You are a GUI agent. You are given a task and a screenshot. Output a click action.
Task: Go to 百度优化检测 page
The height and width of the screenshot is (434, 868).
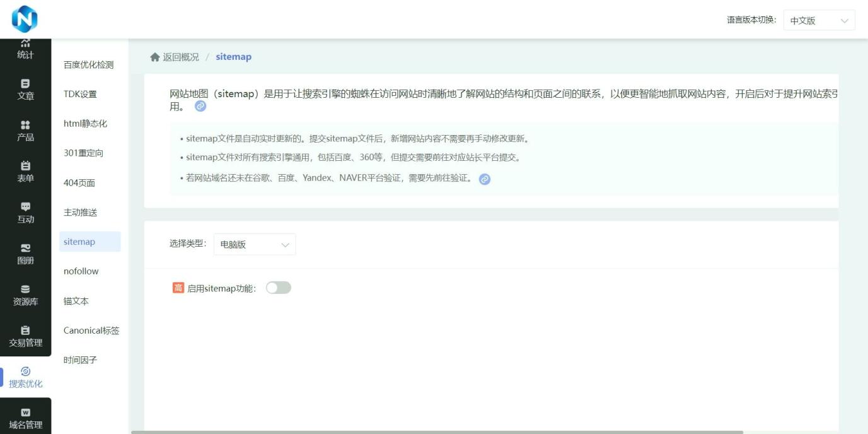point(88,64)
